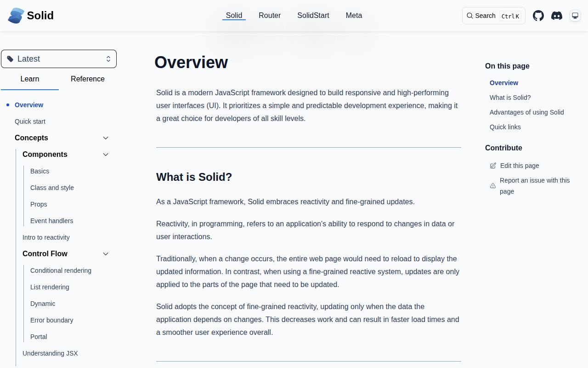Screen dimensions: 588x368
Task: Open Intro to reactivity page
Action: click(x=46, y=237)
